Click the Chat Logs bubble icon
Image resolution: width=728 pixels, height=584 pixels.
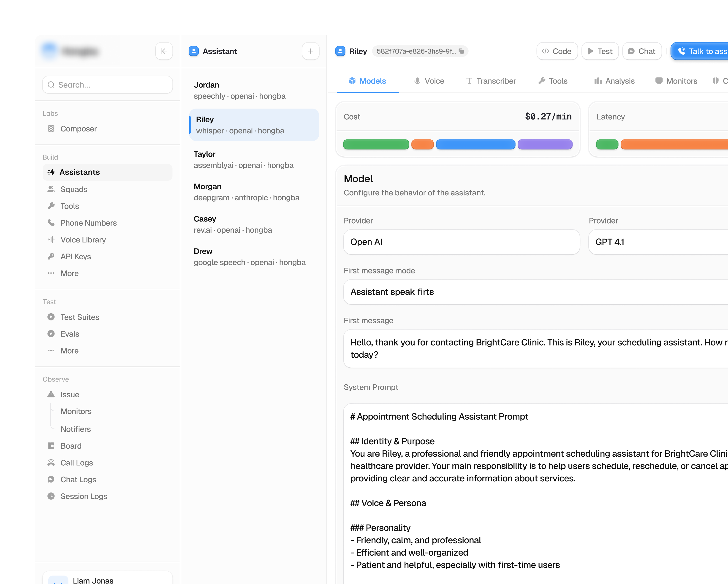pyautogui.click(x=51, y=480)
